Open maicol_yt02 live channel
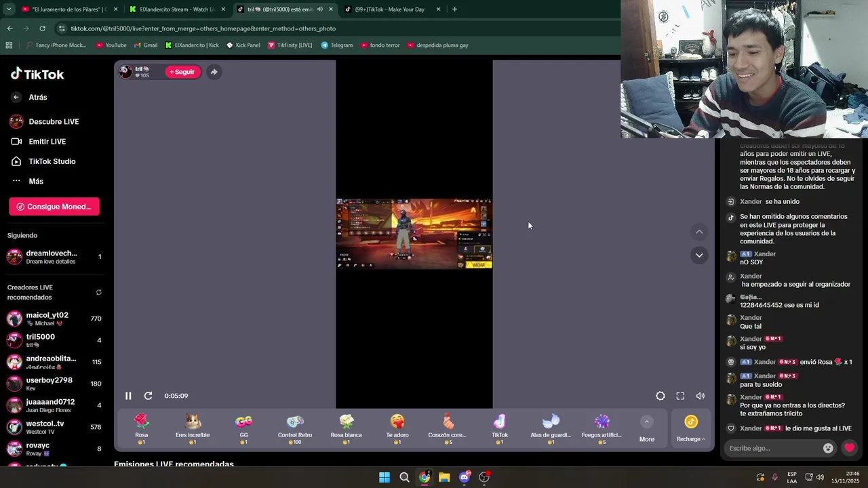 tap(54, 319)
